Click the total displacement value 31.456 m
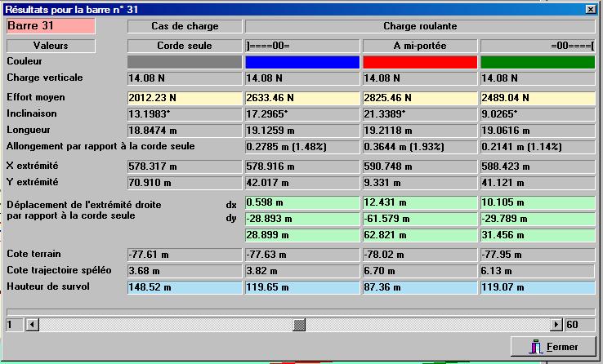 click(x=538, y=235)
